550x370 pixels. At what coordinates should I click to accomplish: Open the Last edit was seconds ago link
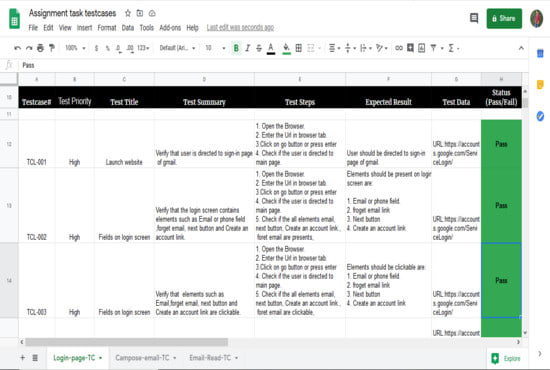point(240,27)
